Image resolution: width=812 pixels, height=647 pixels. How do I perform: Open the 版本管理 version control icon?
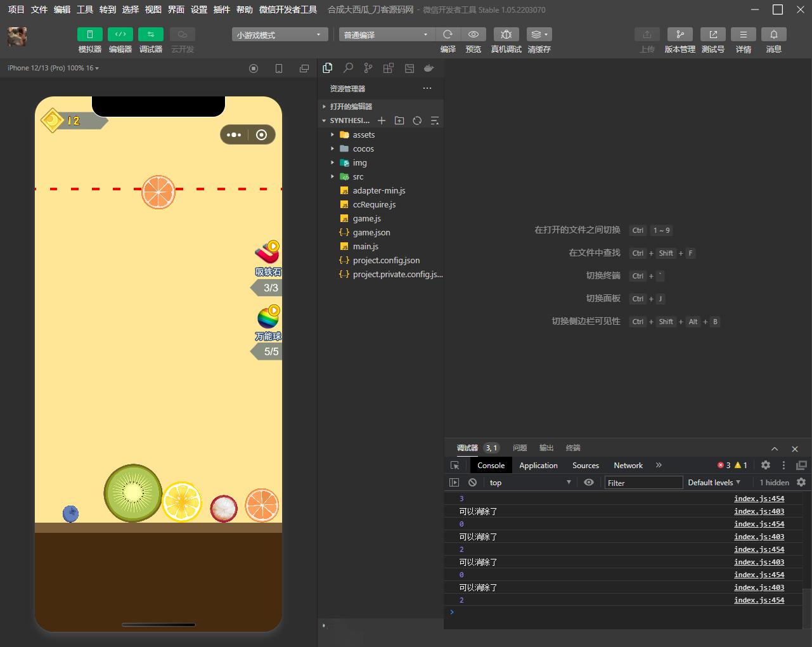[x=680, y=34]
